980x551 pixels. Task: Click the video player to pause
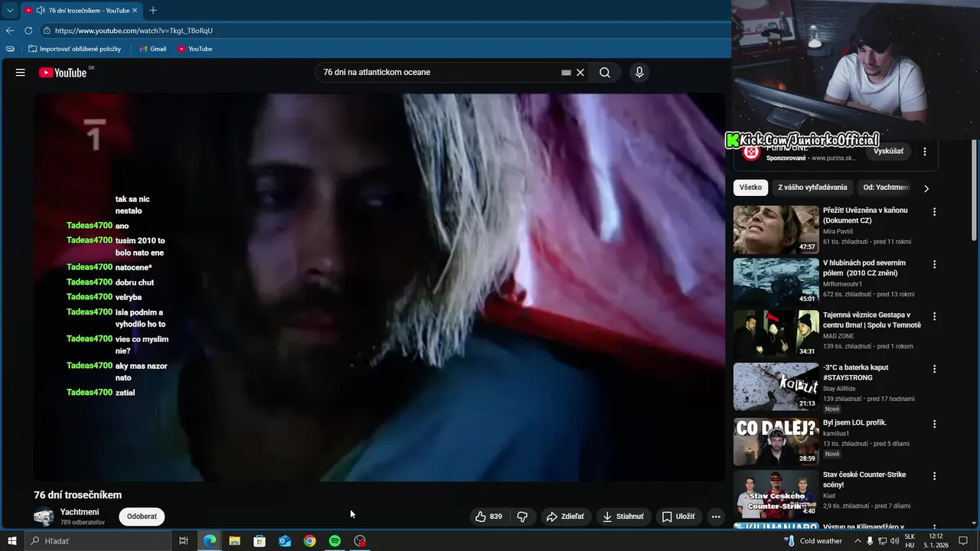tap(379, 287)
